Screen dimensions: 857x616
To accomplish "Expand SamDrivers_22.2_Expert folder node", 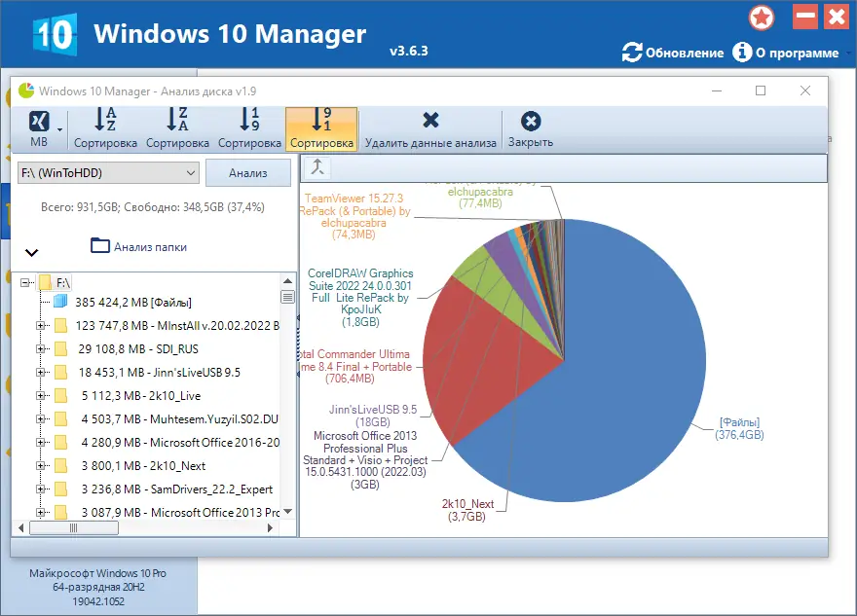I will pyautogui.click(x=41, y=489).
